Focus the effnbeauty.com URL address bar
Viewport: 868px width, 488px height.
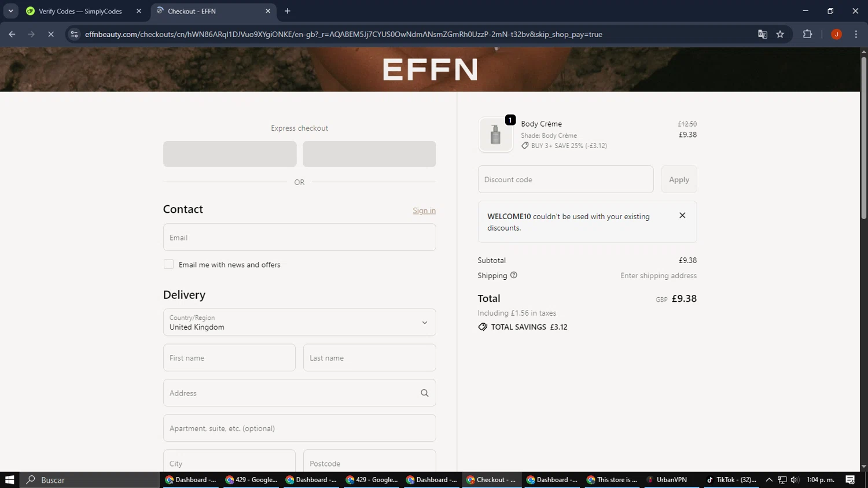344,34
